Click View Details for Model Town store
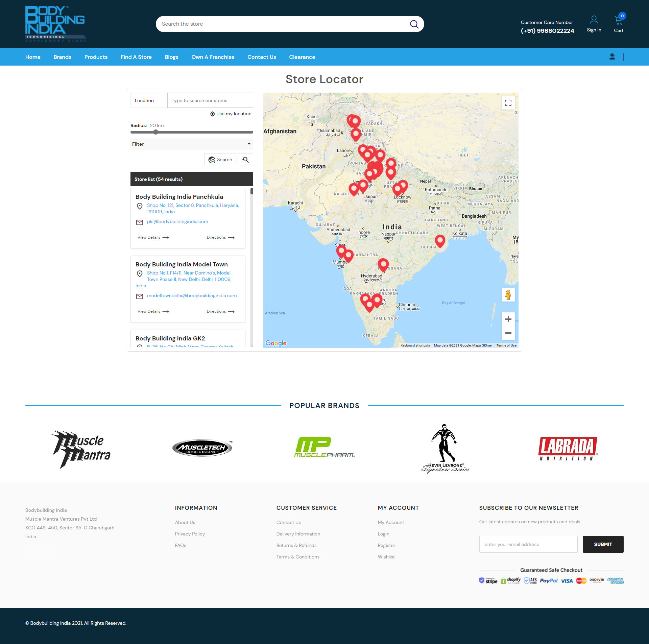The image size is (649, 644). coord(153,311)
